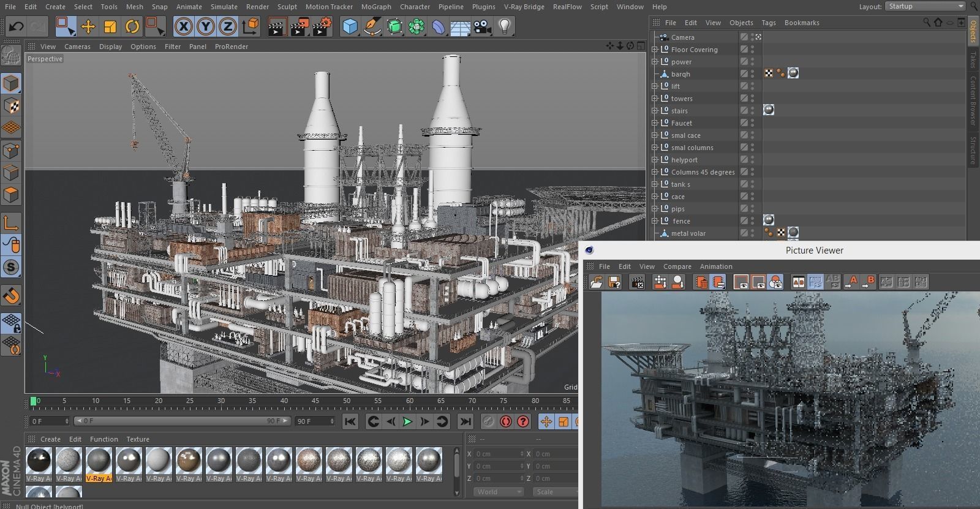
Task: Add a Cube primitive object
Action: coord(350,26)
